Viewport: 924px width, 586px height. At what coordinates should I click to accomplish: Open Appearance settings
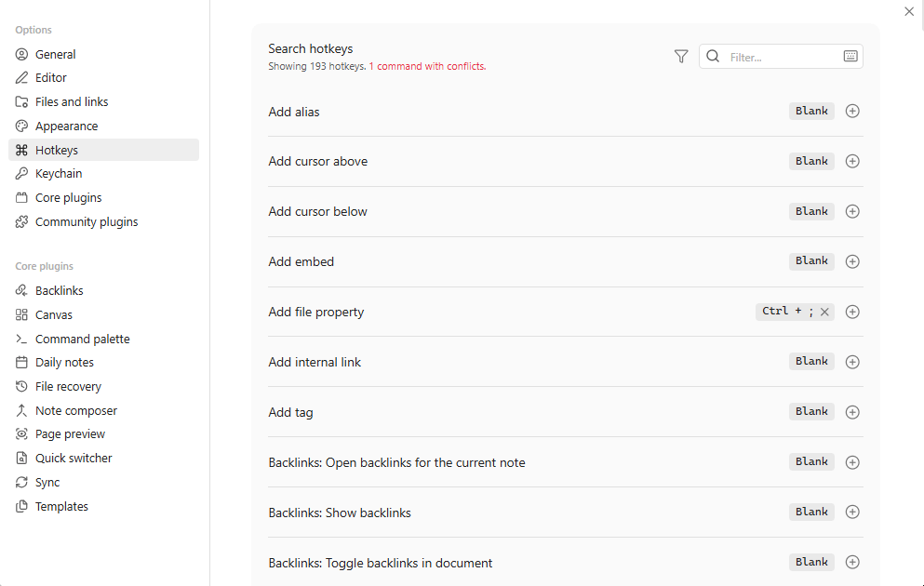click(66, 127)
